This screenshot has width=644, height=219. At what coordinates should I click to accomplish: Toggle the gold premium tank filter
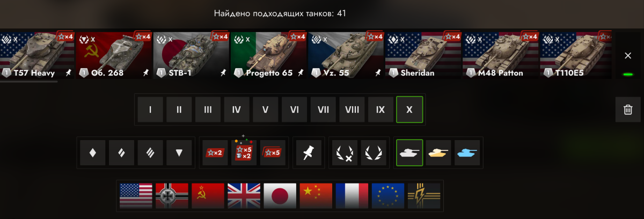click(438, 153)
